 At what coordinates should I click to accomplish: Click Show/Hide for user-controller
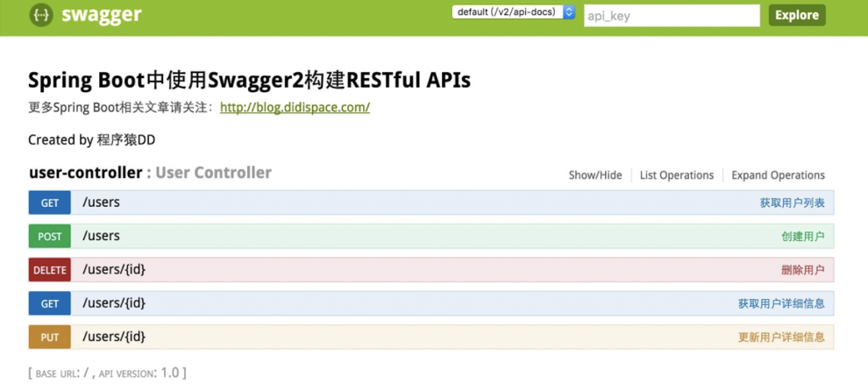(x=595, y=175)
